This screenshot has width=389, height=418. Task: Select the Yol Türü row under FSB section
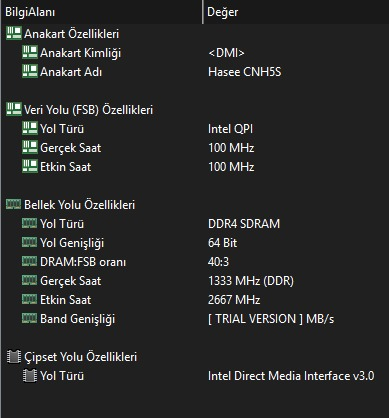click(194, 129)
